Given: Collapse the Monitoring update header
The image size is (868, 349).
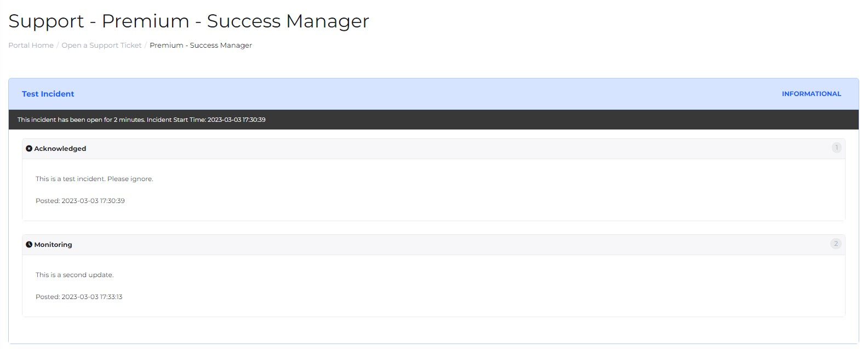Looking at the screenshot, I should pyautogui.click(x=433, y=245).
